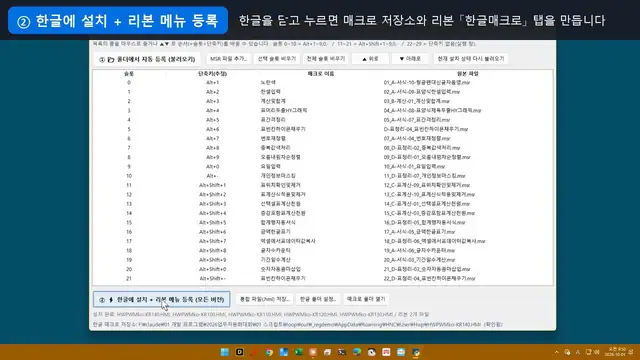640x360 pixels.
Task: Select the Alt+Shift+2 shortcut cell
Action: (x=213, y=195)
